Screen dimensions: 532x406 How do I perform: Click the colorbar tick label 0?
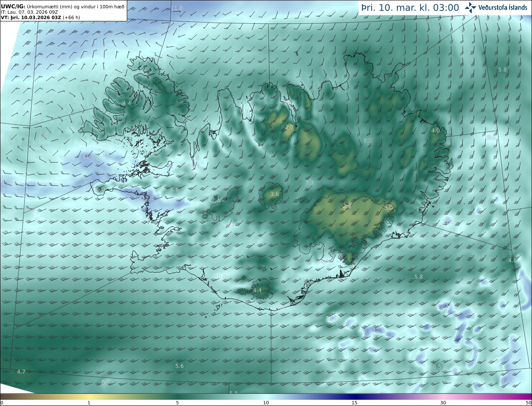[x=2, y=403]
